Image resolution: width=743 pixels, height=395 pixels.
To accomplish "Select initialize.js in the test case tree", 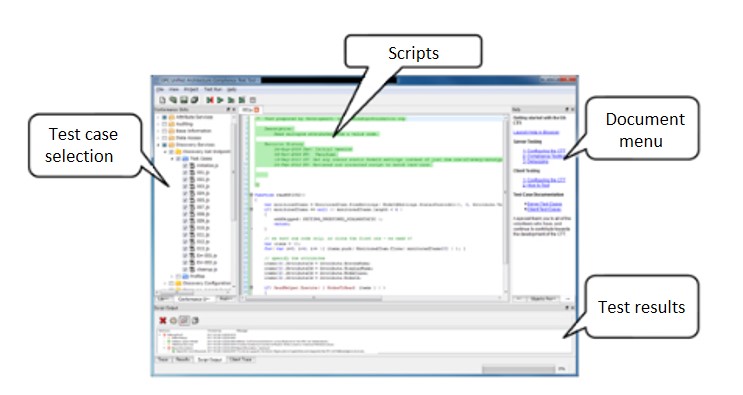I will tap(207, 166).
